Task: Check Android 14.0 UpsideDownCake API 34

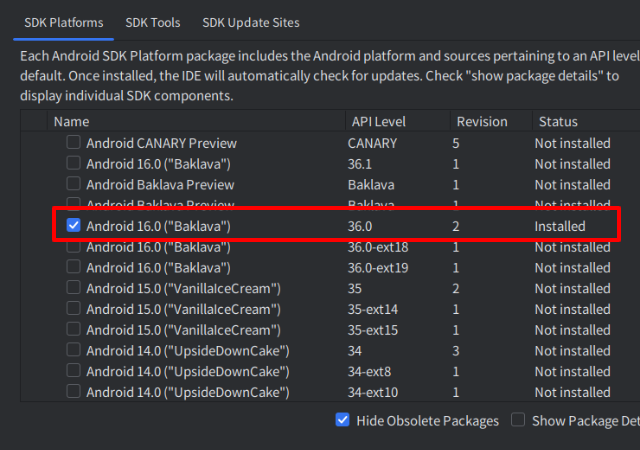Action: point(74,351)
